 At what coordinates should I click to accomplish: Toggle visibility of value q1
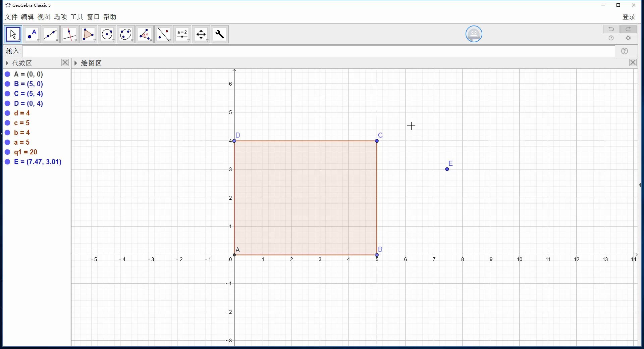click(x=7, y=152)
